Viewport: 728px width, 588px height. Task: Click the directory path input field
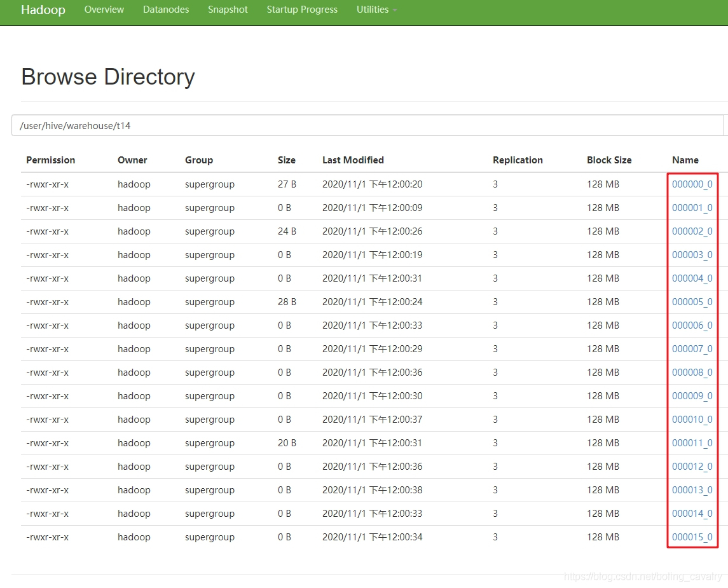(367, 125)
